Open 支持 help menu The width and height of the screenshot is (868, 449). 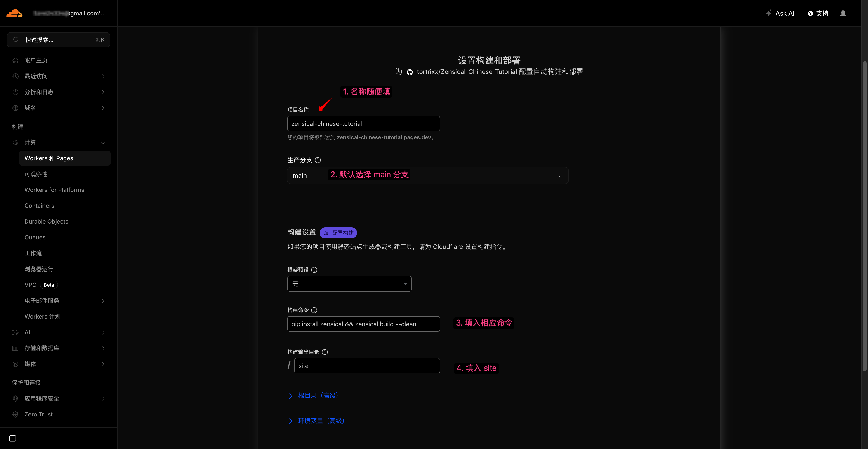[818, 13]
